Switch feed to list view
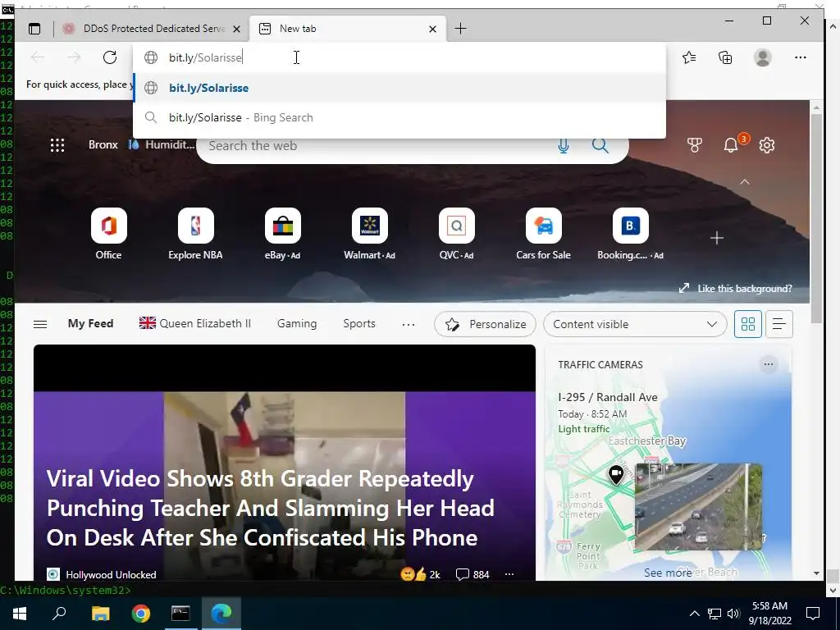 click(x=779, y=324)
